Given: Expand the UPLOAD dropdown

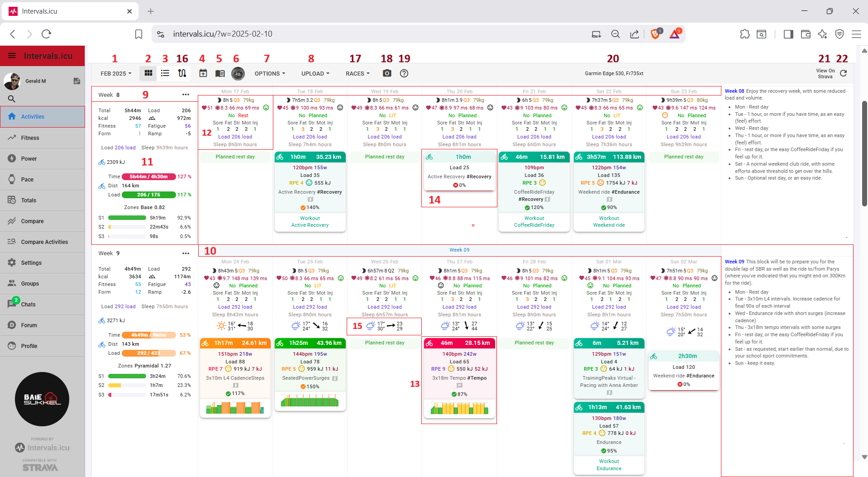Looking at the screenshot, I should click(x=315, y=73).
